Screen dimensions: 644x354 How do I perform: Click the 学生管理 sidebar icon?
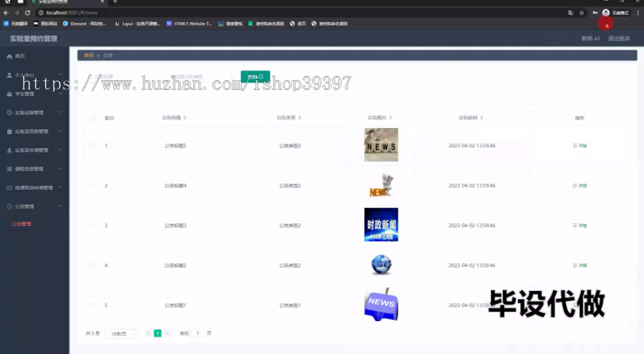[x=9, y=94]
